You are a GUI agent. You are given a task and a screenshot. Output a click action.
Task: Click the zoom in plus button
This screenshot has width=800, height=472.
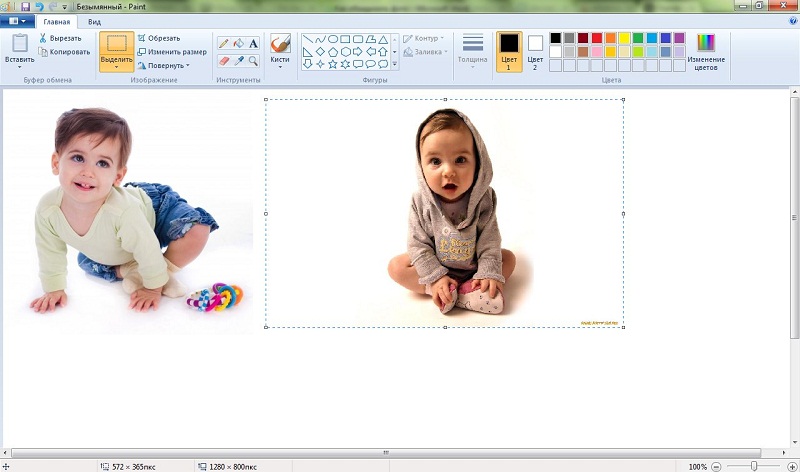789,466
